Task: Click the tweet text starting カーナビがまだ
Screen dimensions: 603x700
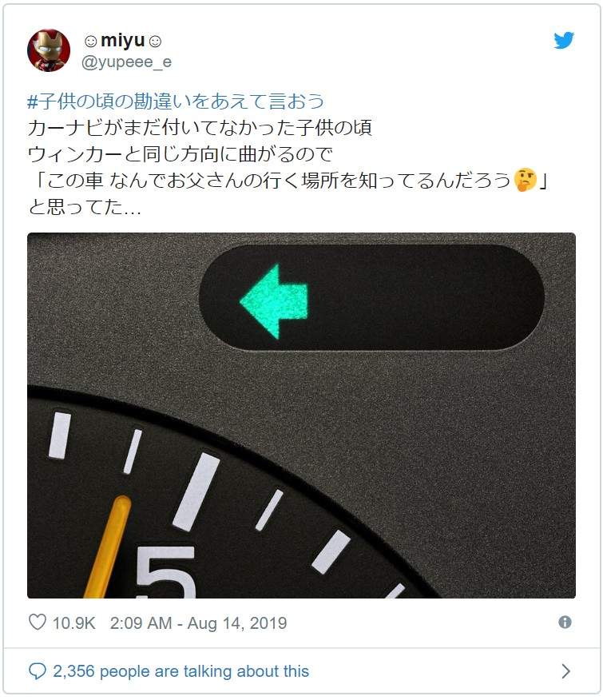Action: tap(200, 128)
